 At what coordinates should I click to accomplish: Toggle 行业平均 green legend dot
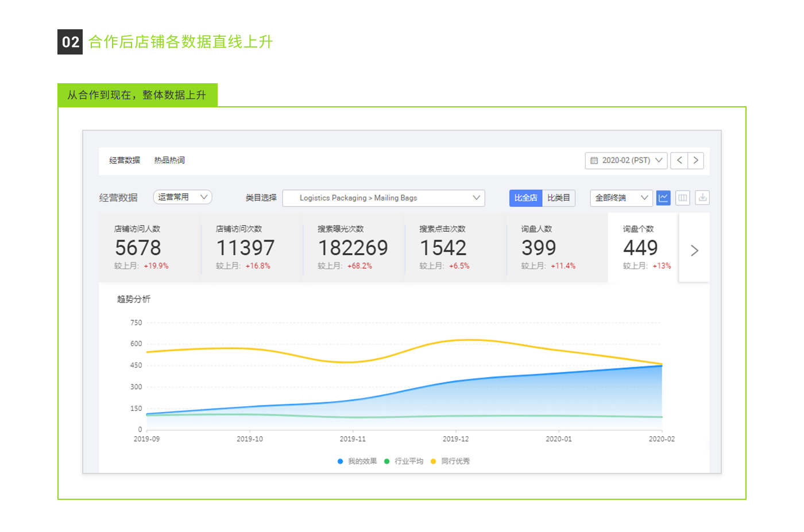(386, 461)
